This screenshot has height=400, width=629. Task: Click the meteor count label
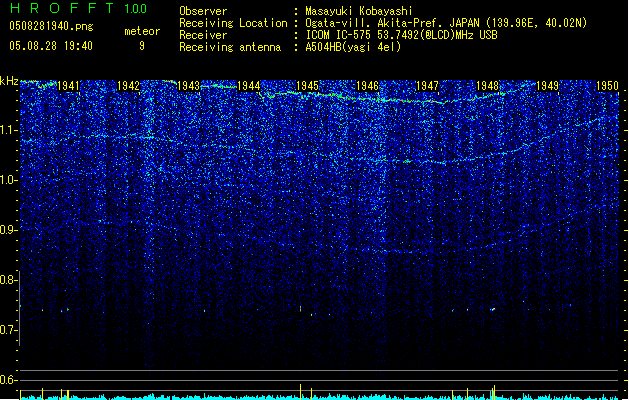tap(142, 31)
